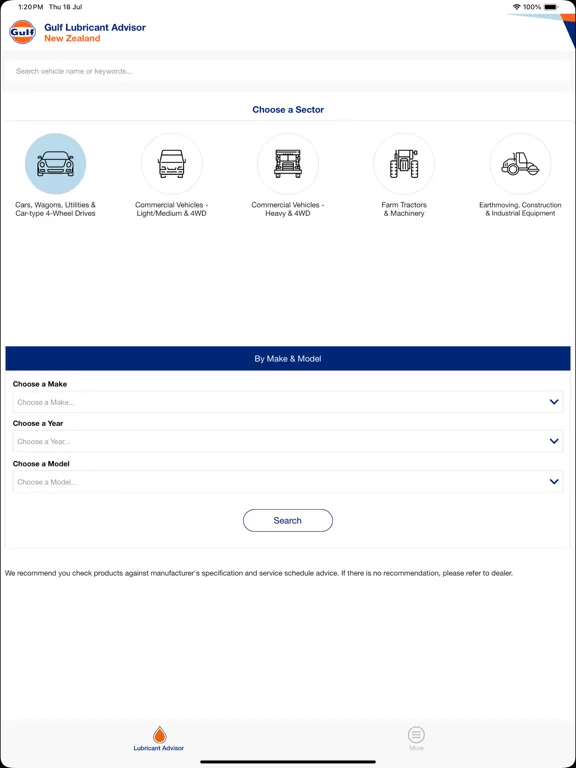Choose the Commercial Vehicles Light/Medium van icon
The height and width of the screenshot is (768, 576).
171,164
